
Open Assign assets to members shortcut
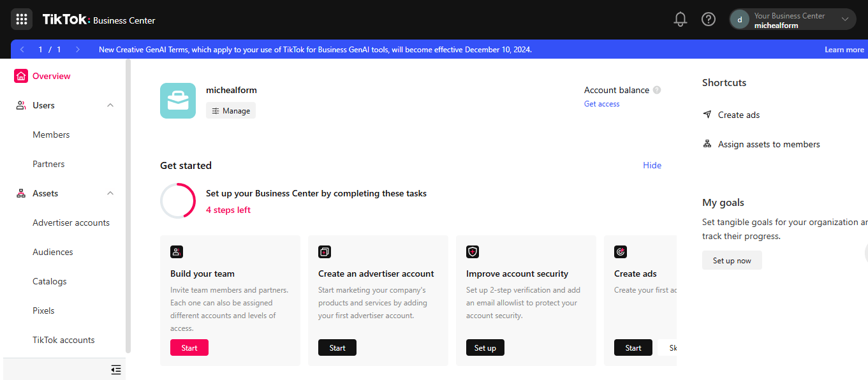[x=769, y=144]
